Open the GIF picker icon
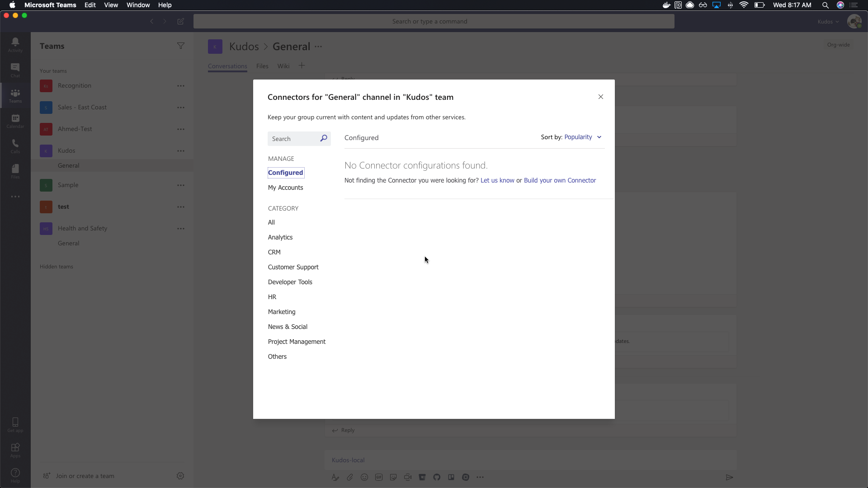This screenshot has width=868, height=488. click(379, 477)
